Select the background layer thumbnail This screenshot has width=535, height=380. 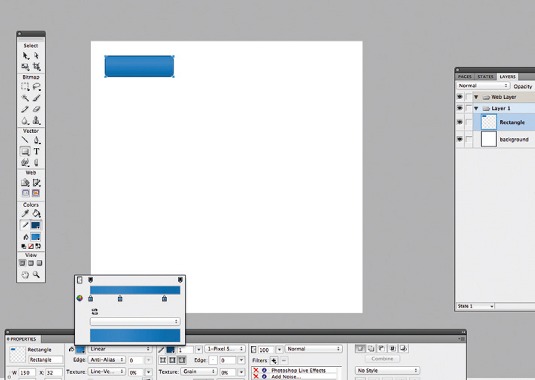(x=489, y=139)
